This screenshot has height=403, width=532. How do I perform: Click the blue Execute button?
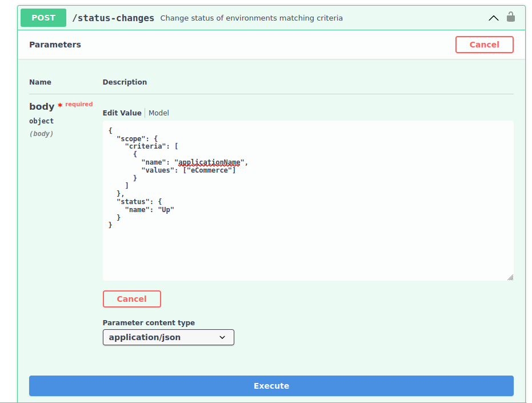(x=271, y=386)
